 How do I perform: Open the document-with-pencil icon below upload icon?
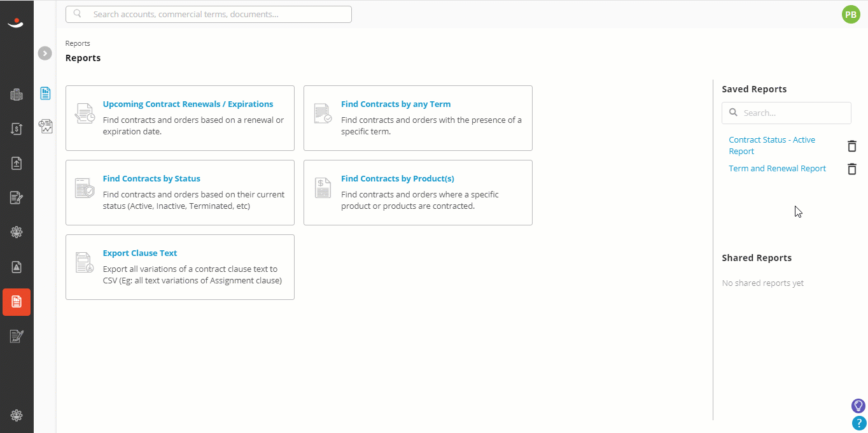click(x=17, y=197)
